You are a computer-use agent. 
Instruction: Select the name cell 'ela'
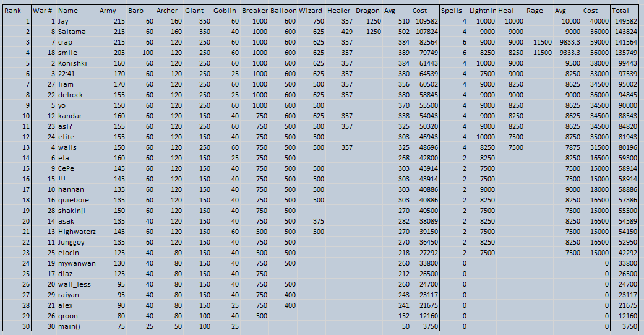[63, 159]
